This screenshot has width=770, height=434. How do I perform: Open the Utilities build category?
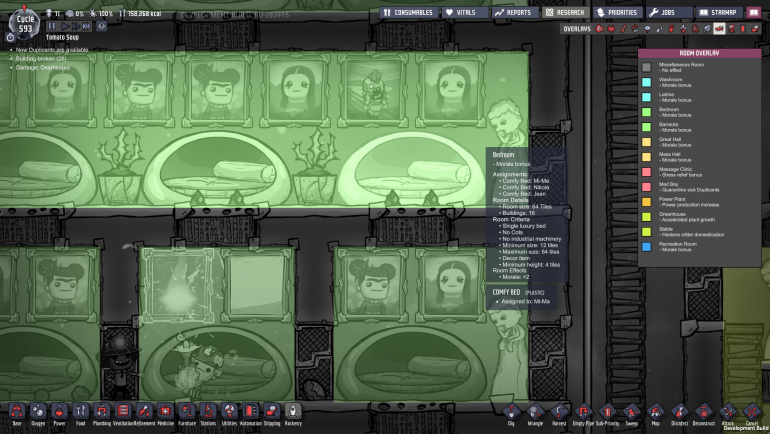(229, 411)
